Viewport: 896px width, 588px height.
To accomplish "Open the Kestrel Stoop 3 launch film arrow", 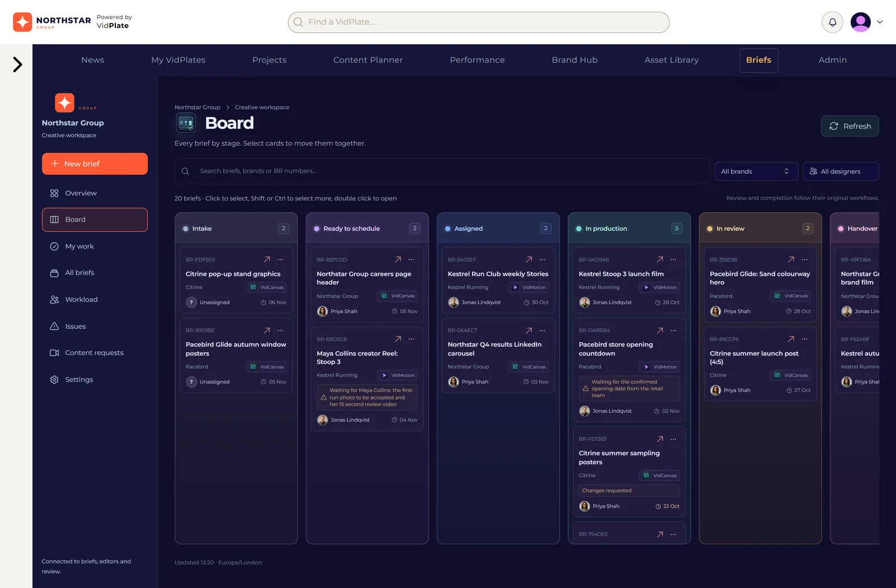I will (x=660, y=259).
